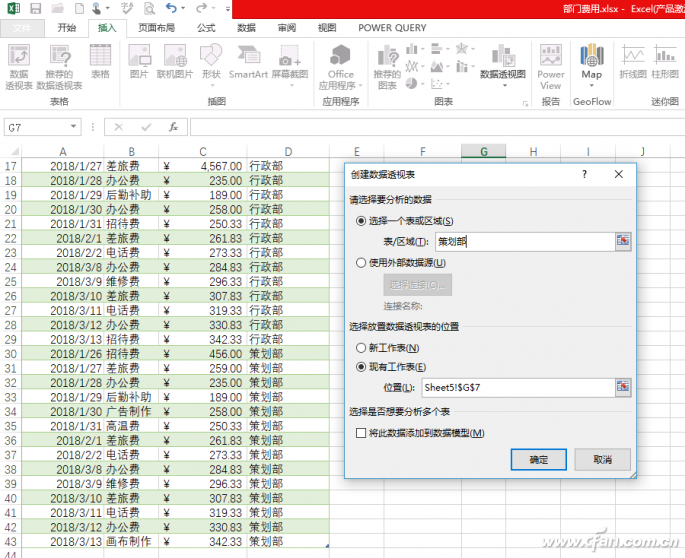The height and width of the screenshot is (558, 685).
Task: Click the cell '画布制作'
Action: pos(131,541)
